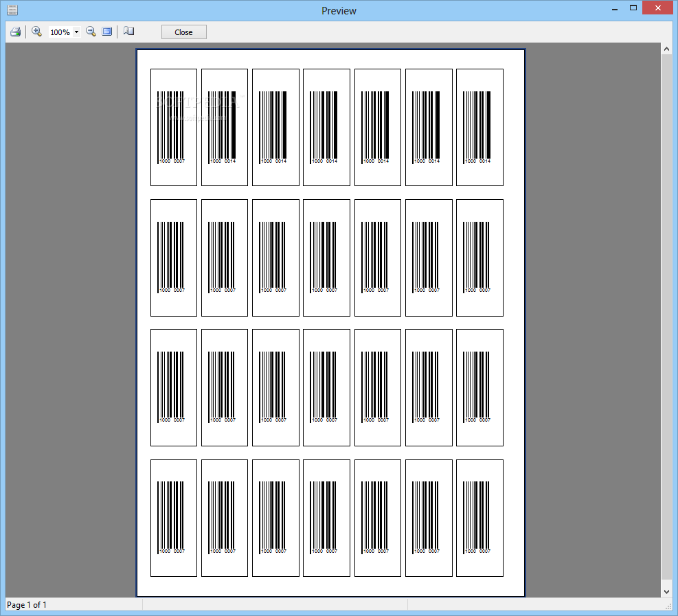Zoom in with the plus magnifier
678x616 pixels.
37,32
